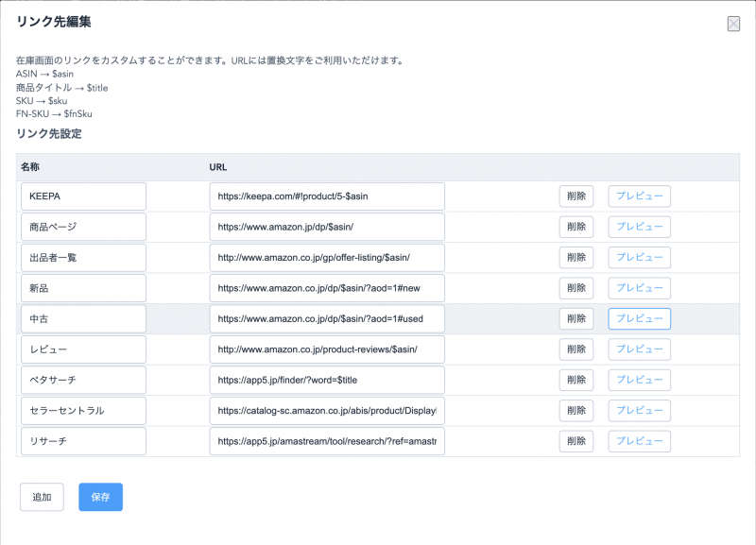
Task: Click the offer-listing URL field
Action: click(x=327, y=257)
